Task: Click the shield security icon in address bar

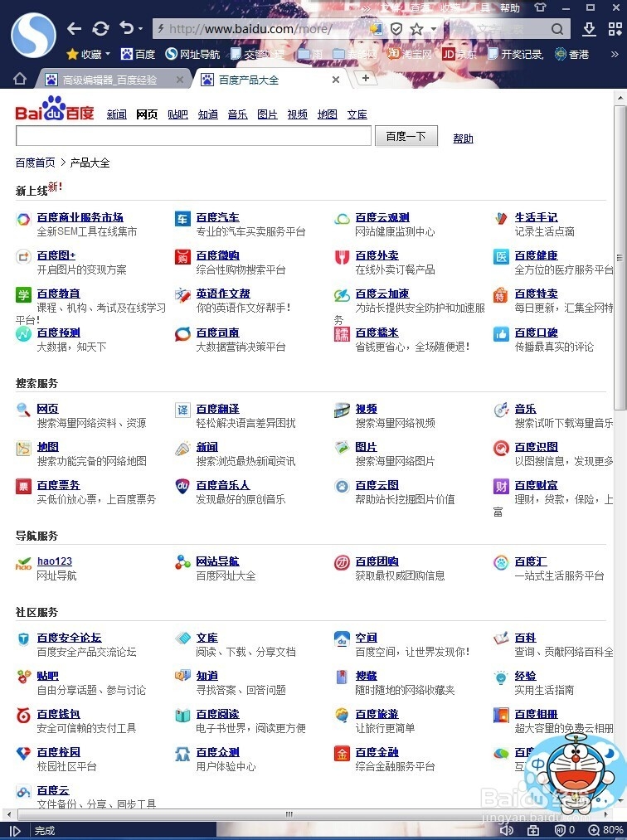Action: (396, 28)
